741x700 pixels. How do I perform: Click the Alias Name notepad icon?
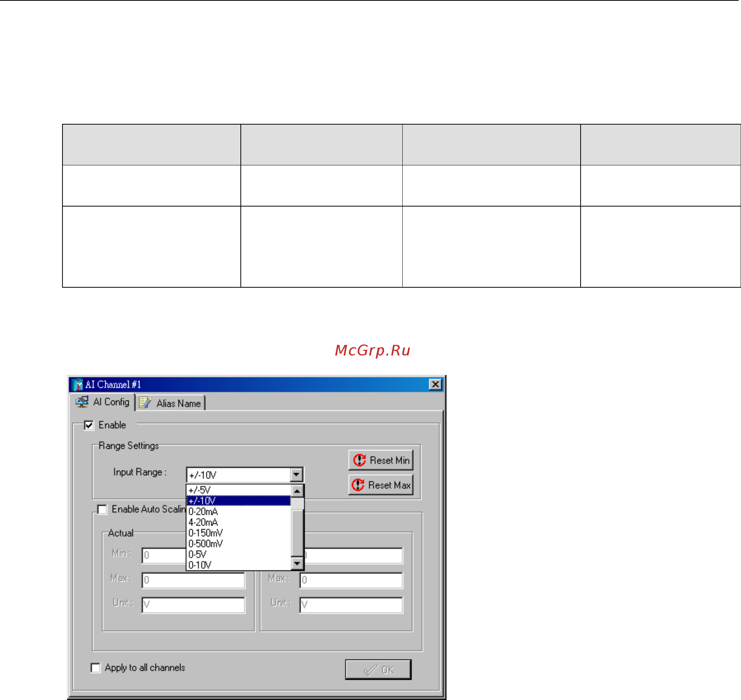[x=145, y=403]
